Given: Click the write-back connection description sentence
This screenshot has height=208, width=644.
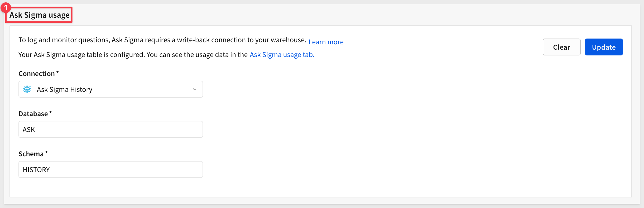Looking at the screenshot, I should click(x=162, y=40).
